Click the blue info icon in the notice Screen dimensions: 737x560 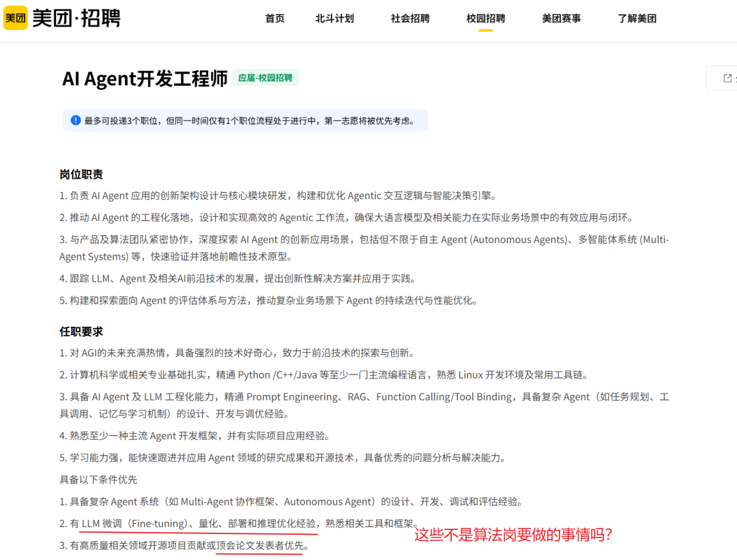[x=75, y=120]
